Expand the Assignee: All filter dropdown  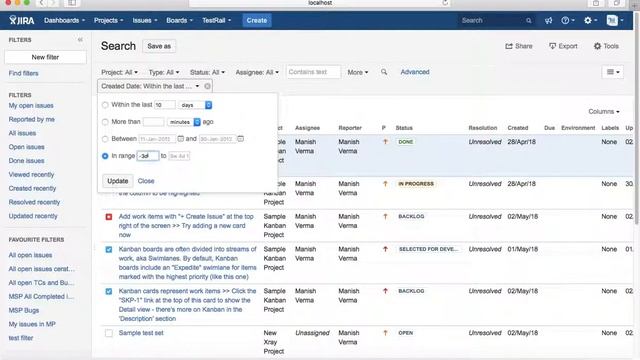pos(257,72)
